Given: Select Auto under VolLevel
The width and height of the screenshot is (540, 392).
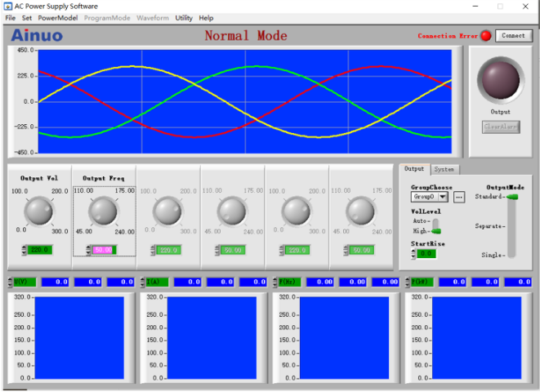Looking at the screenshot, I should pos(422,221).
